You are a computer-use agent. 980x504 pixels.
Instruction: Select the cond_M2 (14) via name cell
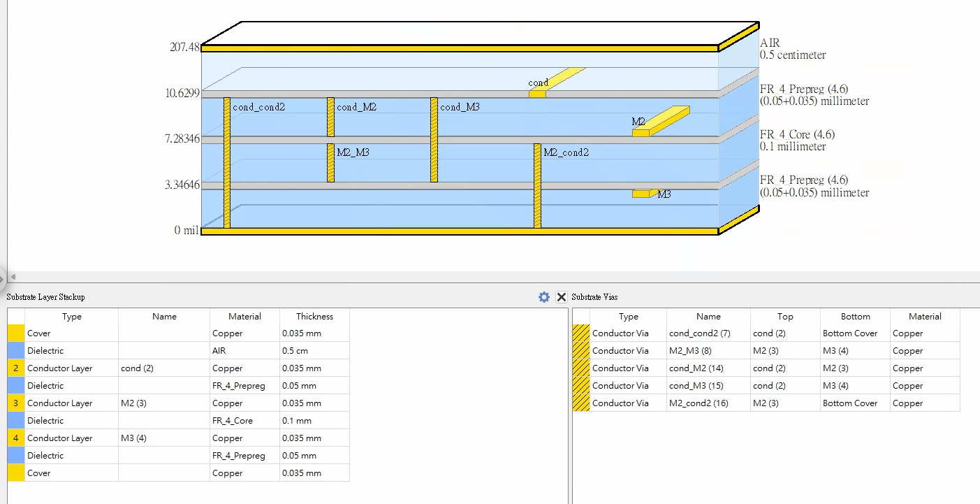(708, 368)
